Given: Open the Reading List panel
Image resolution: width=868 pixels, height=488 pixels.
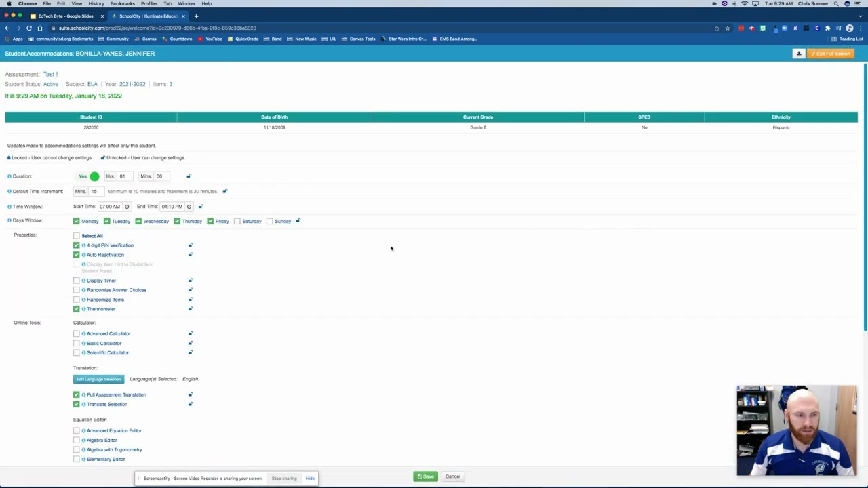Looking at the screenshot, I should point(848,39).
